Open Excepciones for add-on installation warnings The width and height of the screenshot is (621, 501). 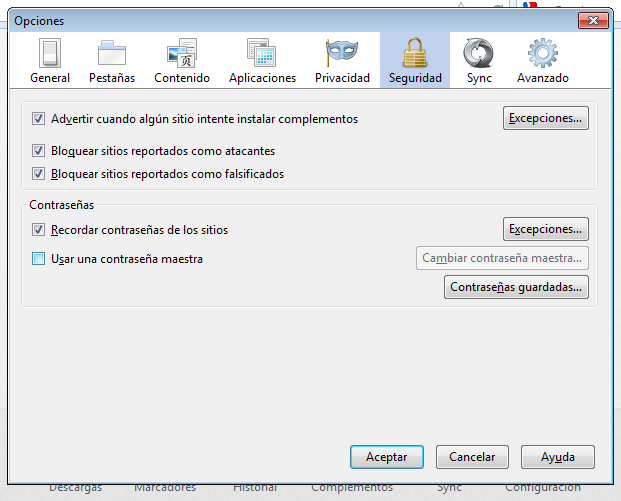546,118
